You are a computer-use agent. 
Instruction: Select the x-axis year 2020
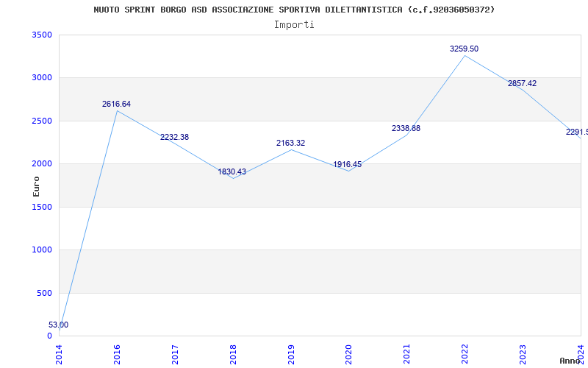pos(349,354)
